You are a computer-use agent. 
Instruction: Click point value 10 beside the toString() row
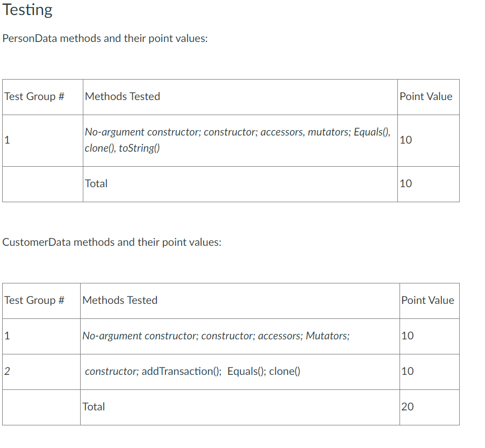click(x=406, y=140)
